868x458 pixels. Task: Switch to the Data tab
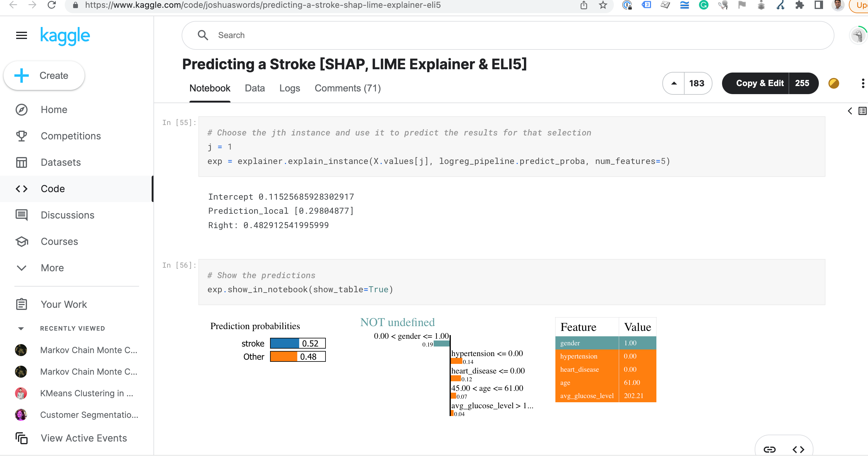click(x=255, y=88)
